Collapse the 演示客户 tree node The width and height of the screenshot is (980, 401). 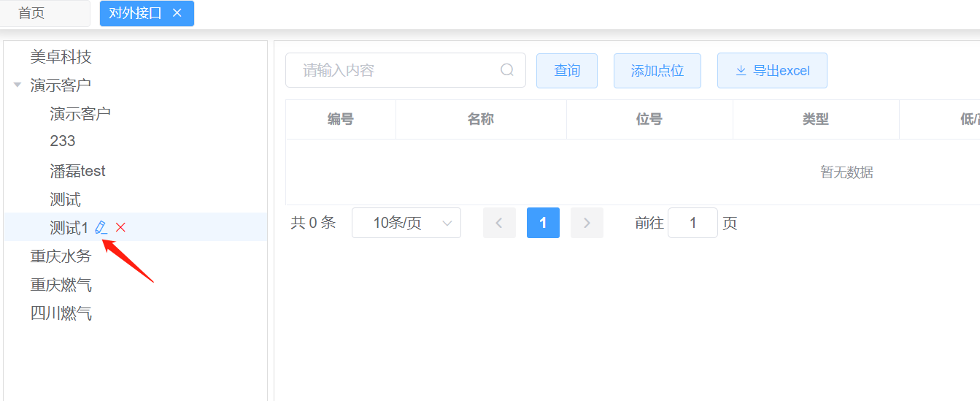(x=18, y=85)
